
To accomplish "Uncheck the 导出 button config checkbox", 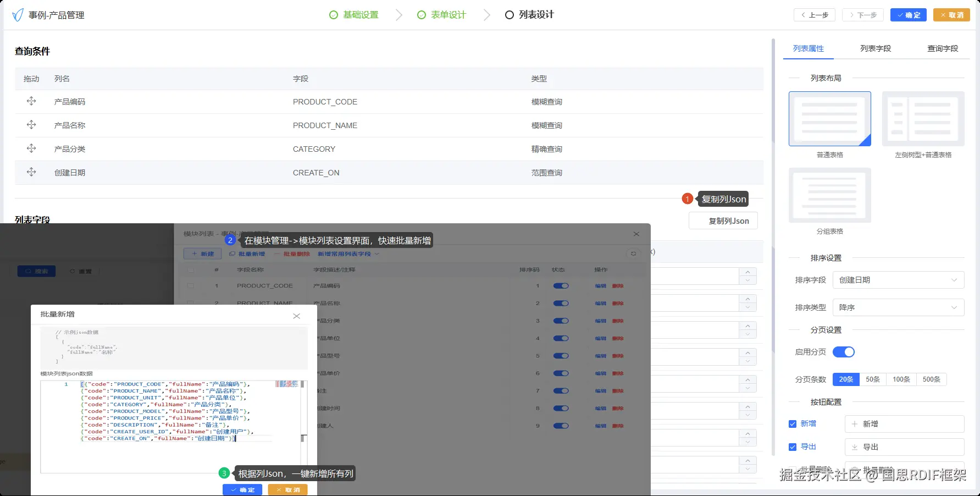I will tap(793, 447).
